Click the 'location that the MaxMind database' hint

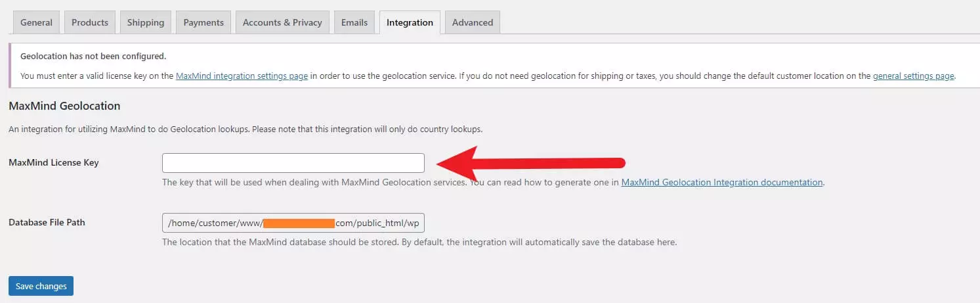pos(419,242)
